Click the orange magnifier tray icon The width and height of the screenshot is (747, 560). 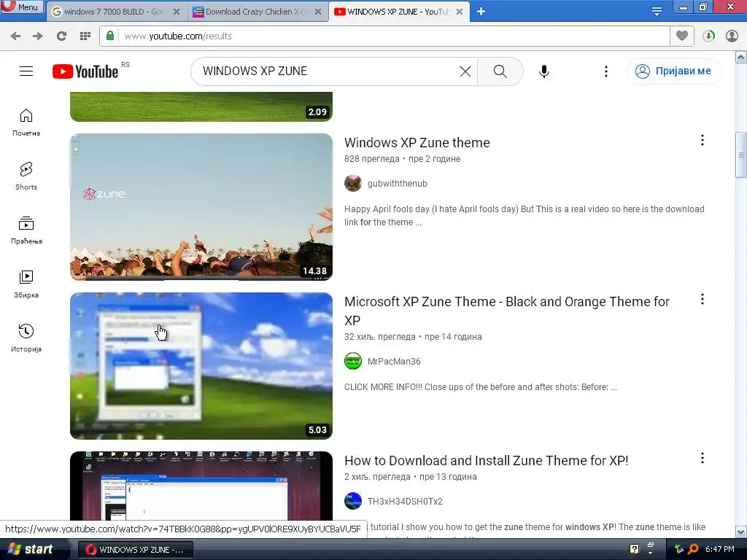[x=693, y=550]
